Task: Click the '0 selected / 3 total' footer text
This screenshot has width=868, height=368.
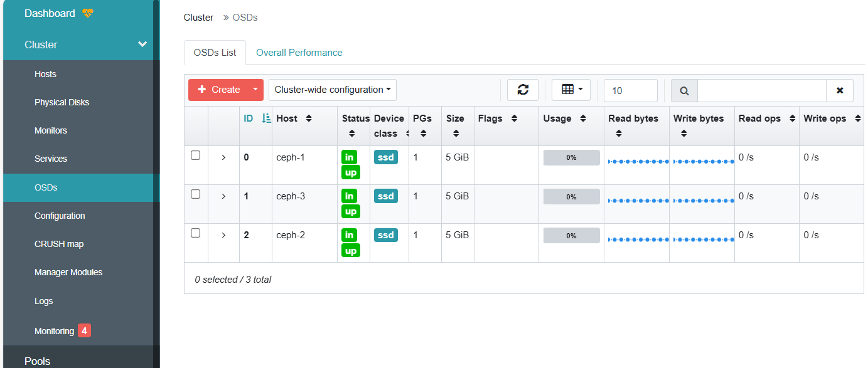Action: click(x=233, y=280)
